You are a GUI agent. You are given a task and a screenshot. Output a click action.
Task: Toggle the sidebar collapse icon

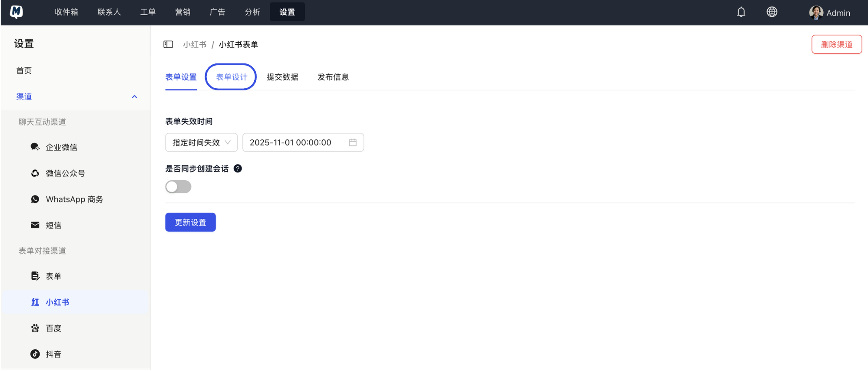[x=168, y=44]
